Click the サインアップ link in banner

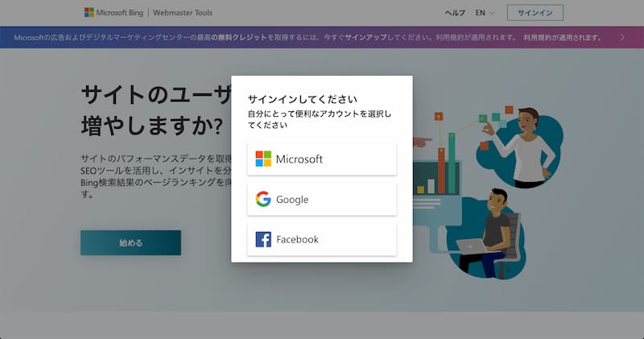click(366, 37)
